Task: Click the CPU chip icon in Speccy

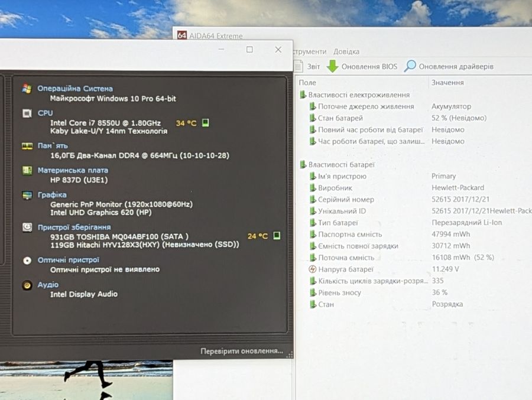Action: coord(27,113)
